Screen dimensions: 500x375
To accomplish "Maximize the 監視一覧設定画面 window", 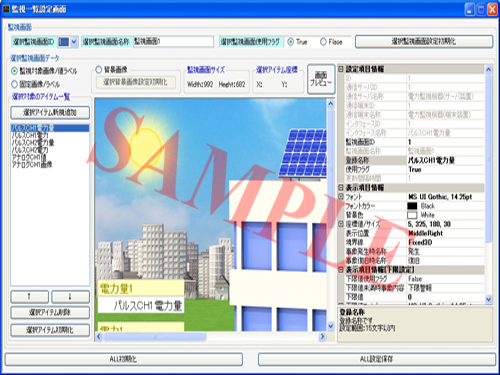I will (481, 9).
